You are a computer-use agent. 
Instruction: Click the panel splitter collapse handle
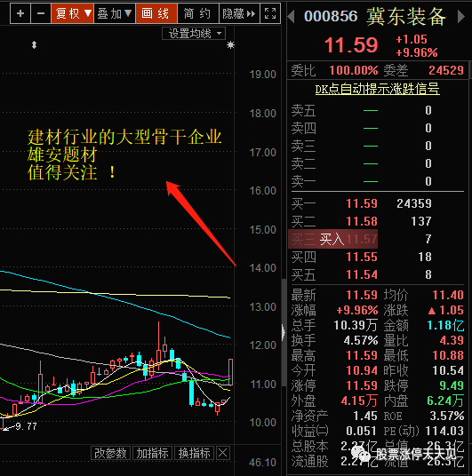(284, 332)
